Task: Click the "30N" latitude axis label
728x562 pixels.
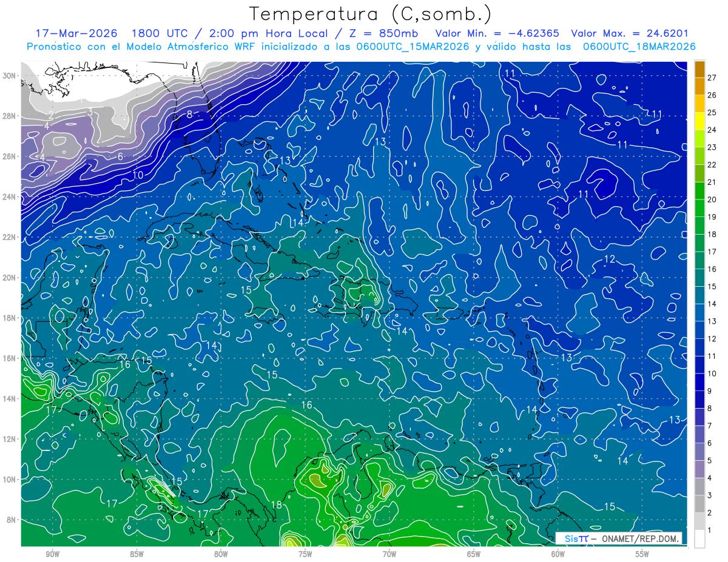Action: [x=10, y=76]
